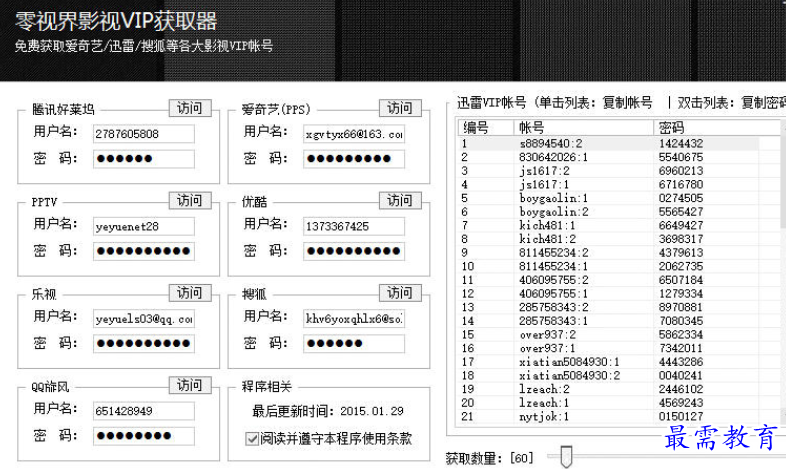
Task: Click 腾讯好莱坞 password field
Action: 144,159
